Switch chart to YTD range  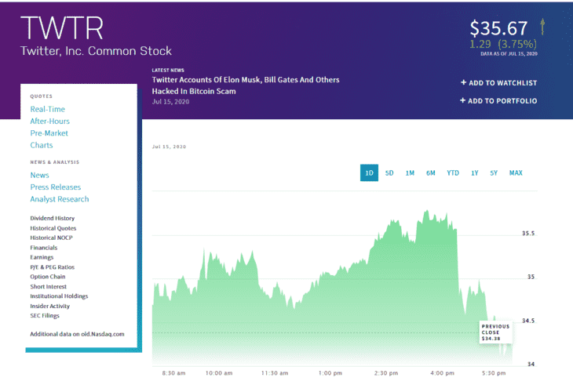pyautogui.click(x=453, y=173)
